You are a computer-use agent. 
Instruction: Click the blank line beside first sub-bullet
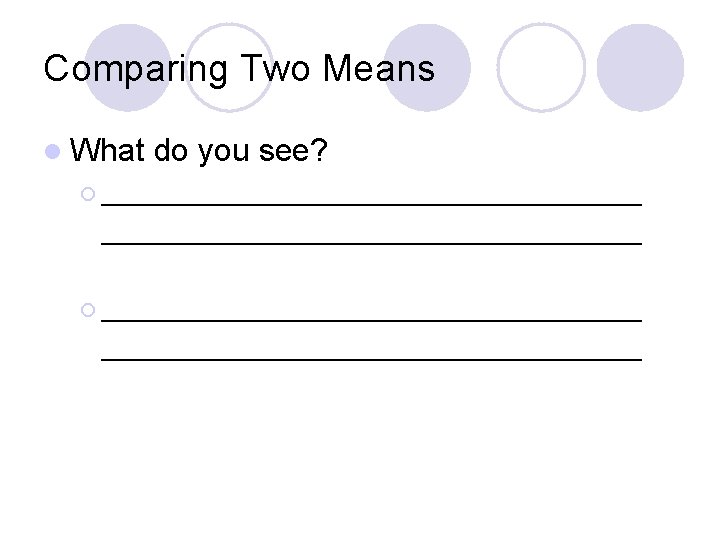coord(371,202)
